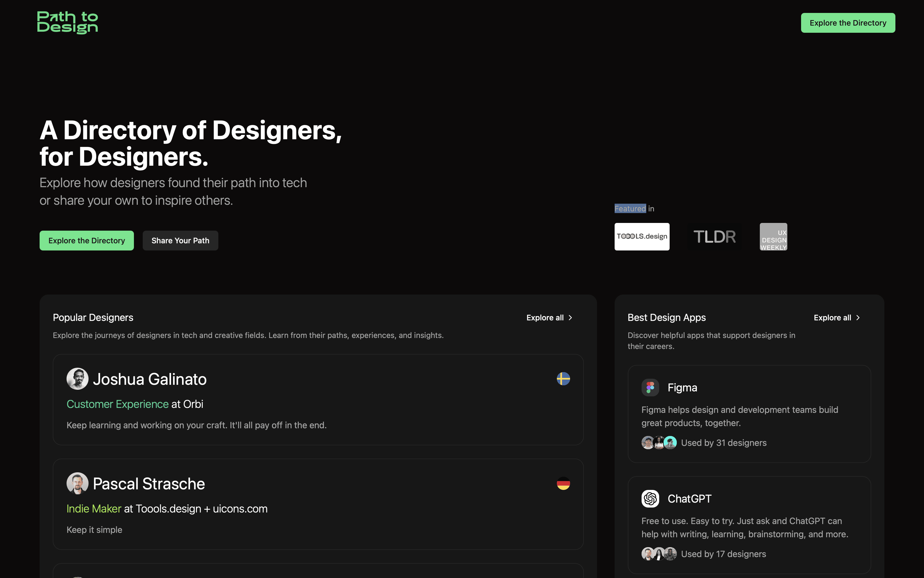Click Joshua Galinato's avatar photo

pyautogui.click(x=78, y=379)
